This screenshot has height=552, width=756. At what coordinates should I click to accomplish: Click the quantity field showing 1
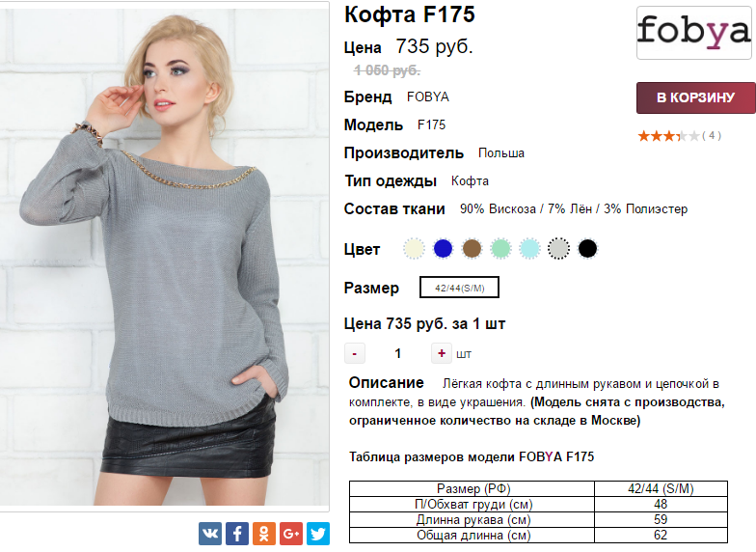pyautogui.click(x=397, y=353)
